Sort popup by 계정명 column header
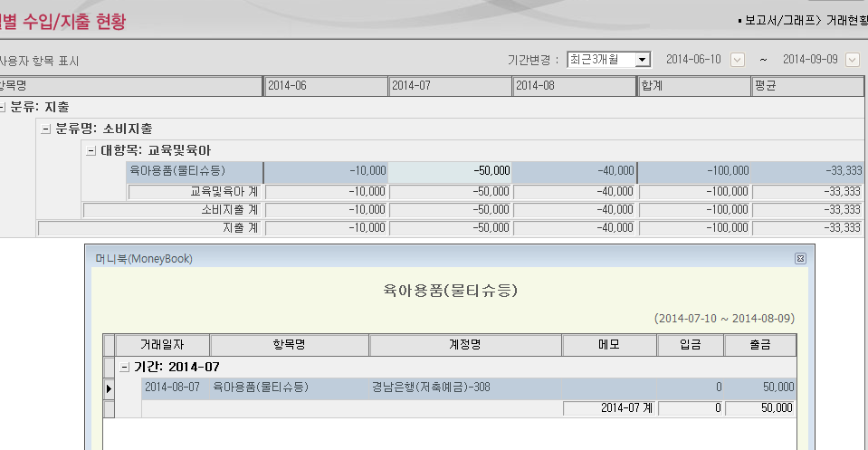 pyautogui.click(x=464, y=345)
